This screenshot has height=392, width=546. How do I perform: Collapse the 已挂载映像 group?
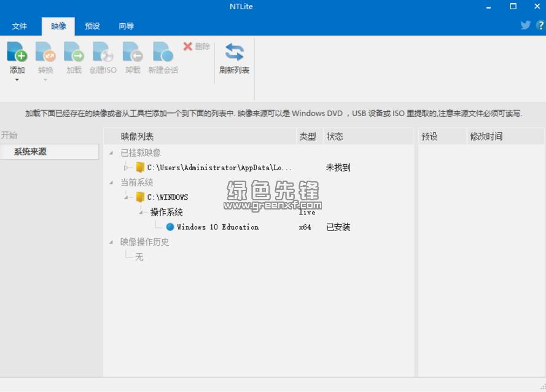(111, 152)
